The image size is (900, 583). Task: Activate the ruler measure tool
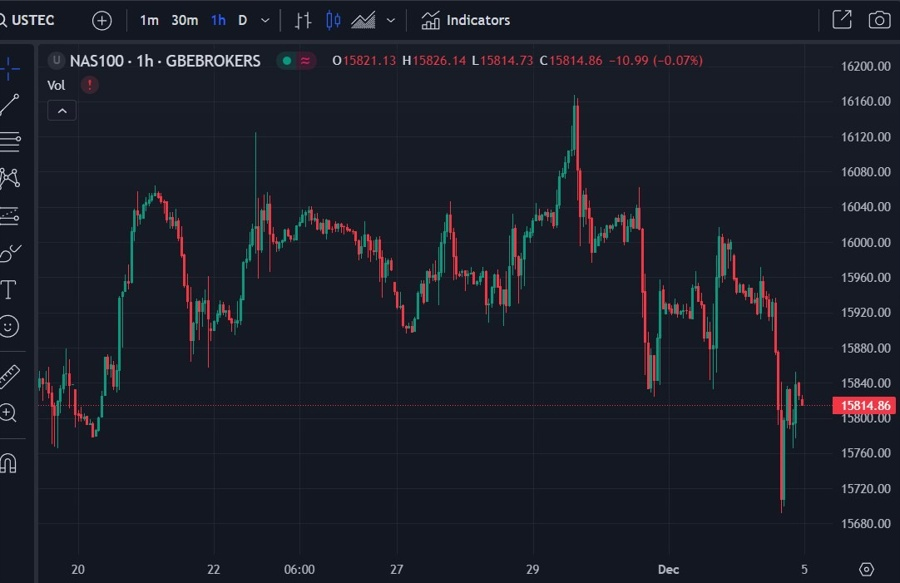[x=9, y=376]
